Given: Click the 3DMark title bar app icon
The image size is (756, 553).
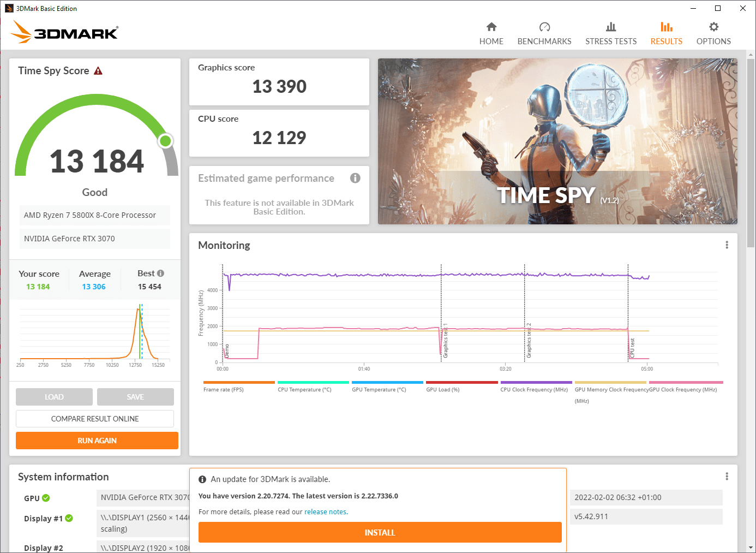Looking at the screenshot, I should pos(9,8).
